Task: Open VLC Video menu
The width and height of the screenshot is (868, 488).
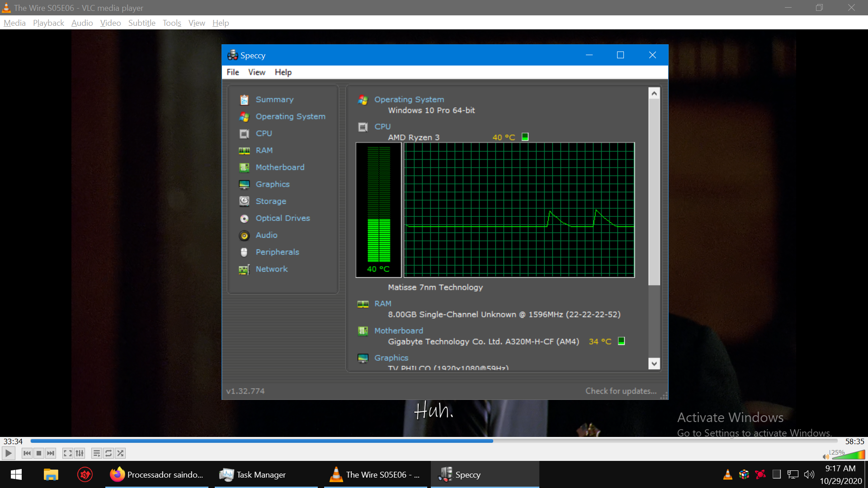Action: pyautogui.click(x=110, y=23)
